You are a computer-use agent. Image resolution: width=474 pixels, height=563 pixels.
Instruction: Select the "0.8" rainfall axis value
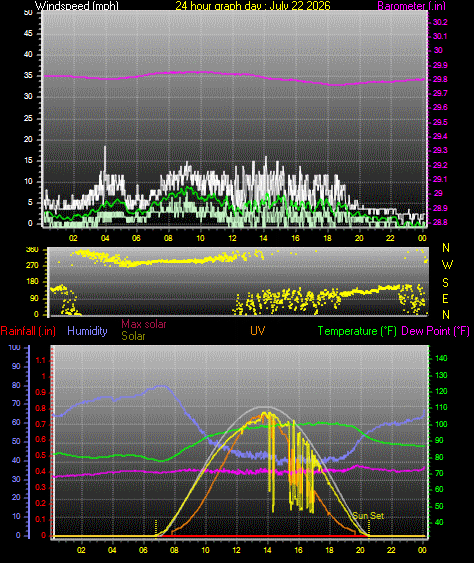click(x=41, y=409)
